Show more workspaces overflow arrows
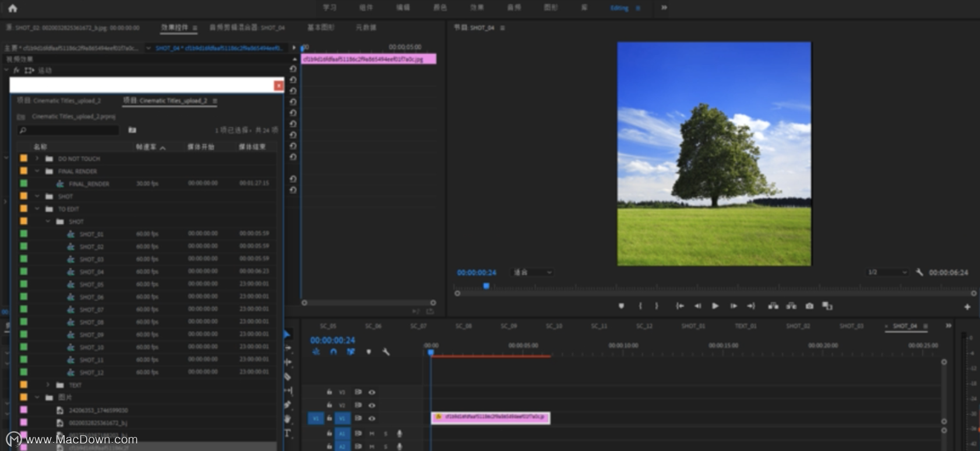 coord(664,8)
